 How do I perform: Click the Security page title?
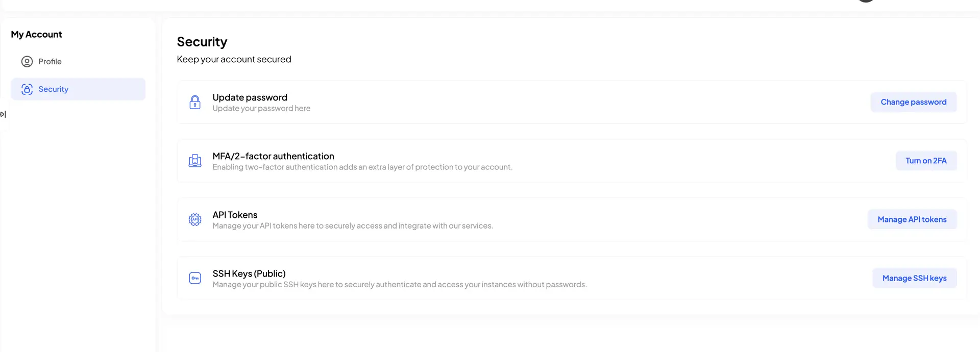click(x=202, y=42)
